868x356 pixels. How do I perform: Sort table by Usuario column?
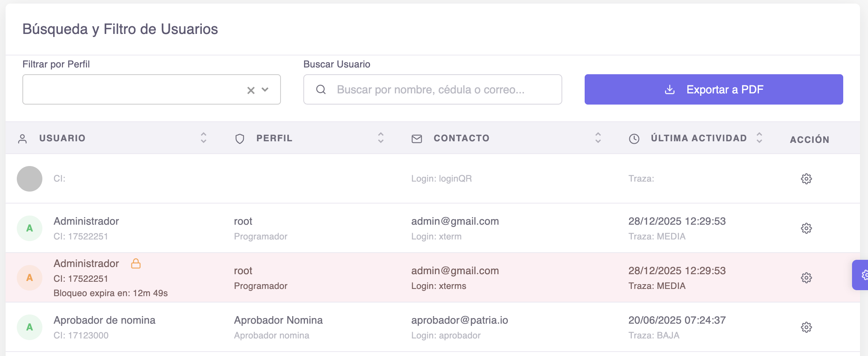tap(203, 138)
